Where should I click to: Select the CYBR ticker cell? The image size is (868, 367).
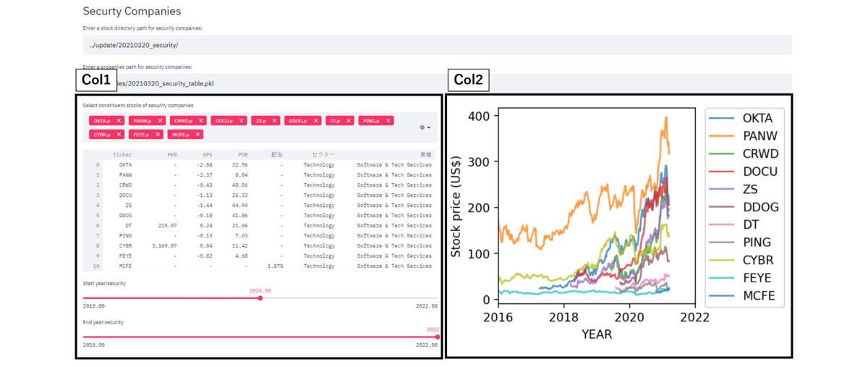pos(125,246)
